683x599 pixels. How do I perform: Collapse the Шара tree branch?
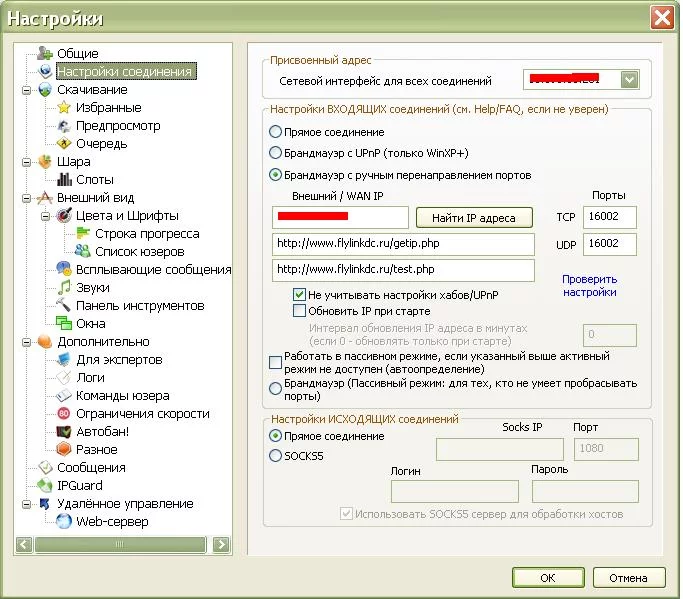[27, 162]
